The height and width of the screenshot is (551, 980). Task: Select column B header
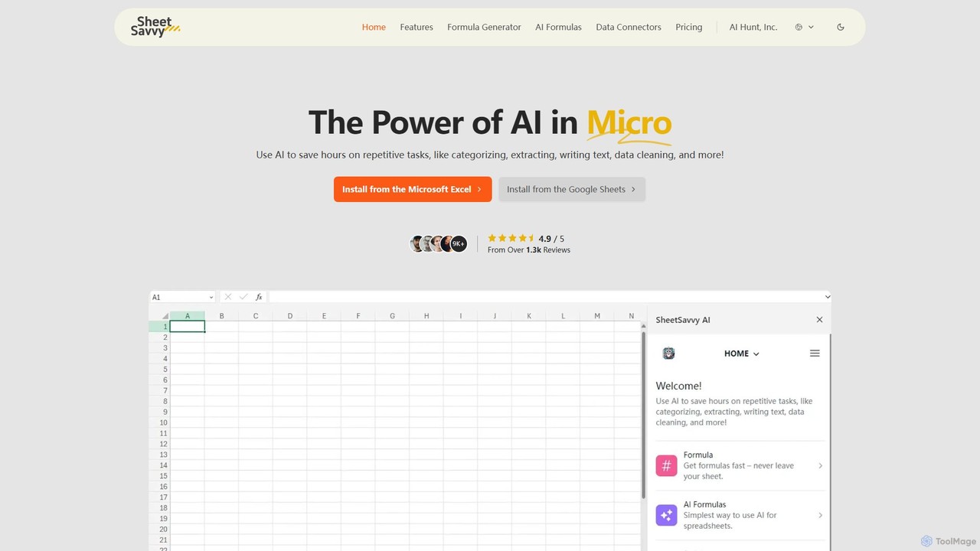(x=222, y=315)
